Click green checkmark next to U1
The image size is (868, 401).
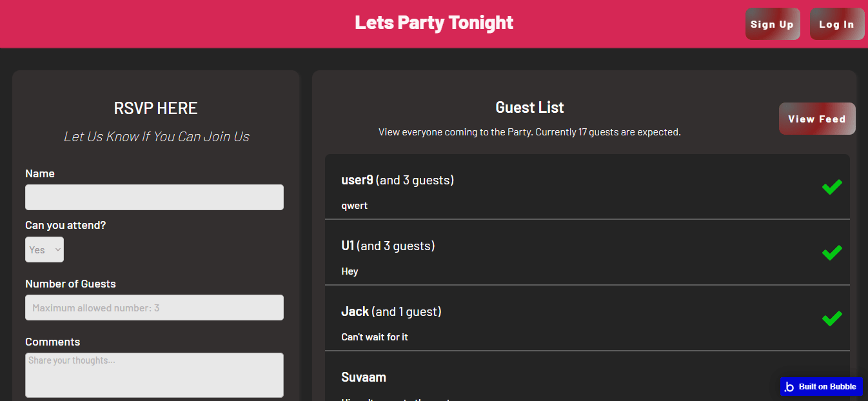coord(831,253)
